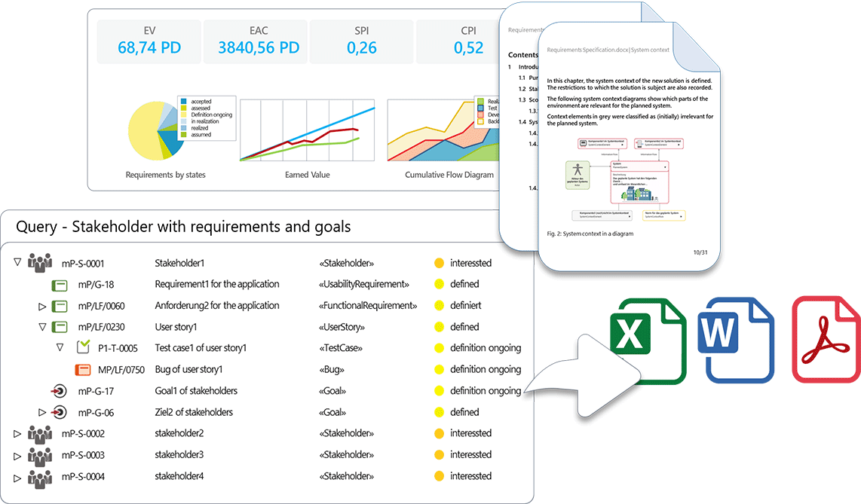Expand the mP/LF/0060 requirement node
861x504 pixels.
(42, 306)
